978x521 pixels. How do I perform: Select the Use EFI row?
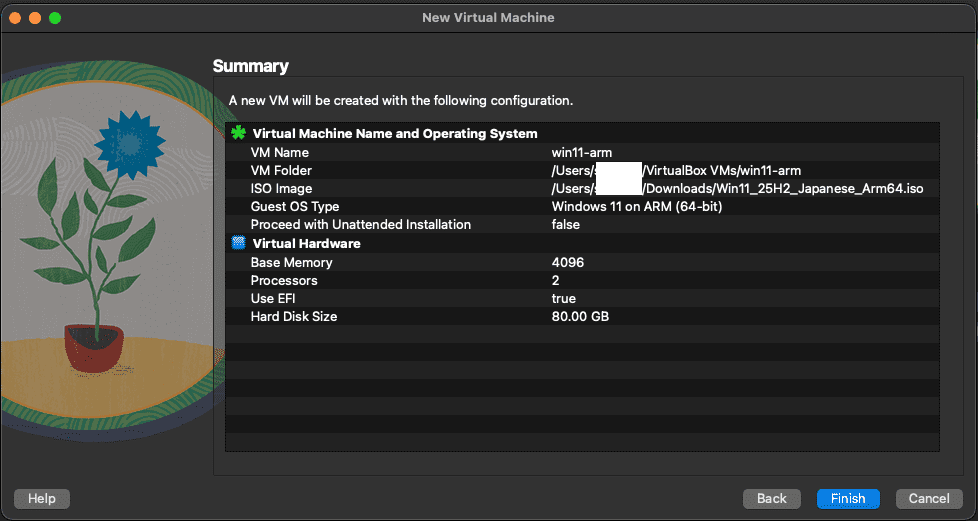(273, 298)
